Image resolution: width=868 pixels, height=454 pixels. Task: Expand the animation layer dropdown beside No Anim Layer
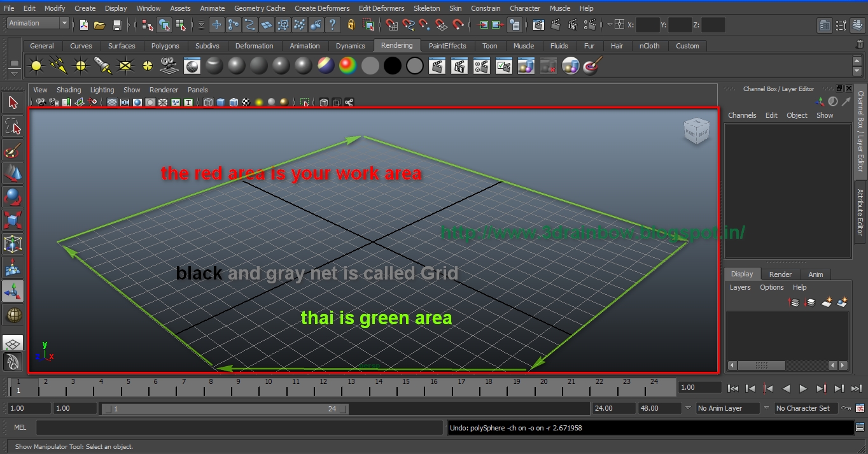tap(687, 408)
